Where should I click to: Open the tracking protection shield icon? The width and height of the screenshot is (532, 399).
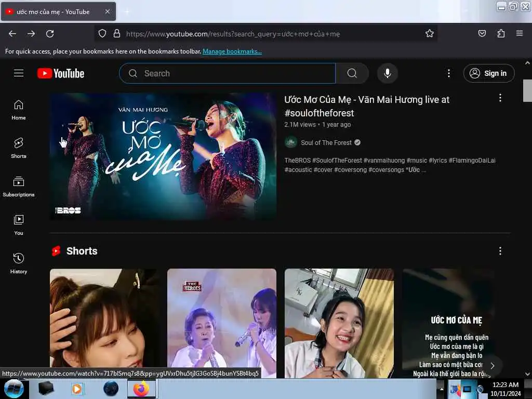tap(102, 33)
